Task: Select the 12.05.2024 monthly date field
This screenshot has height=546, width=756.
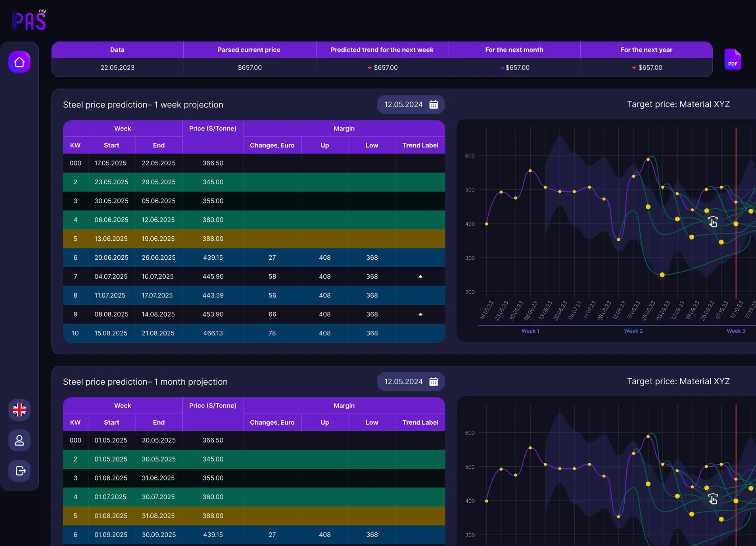Action: tap(411, 382)
